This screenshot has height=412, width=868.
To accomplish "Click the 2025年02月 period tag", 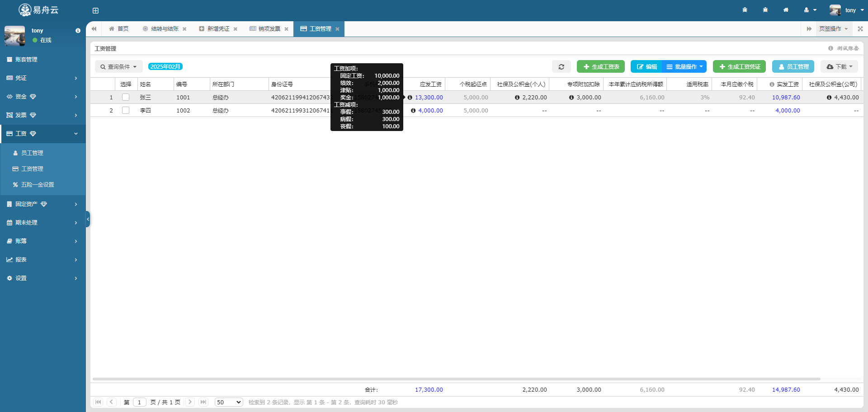I will [x=165, y=66].
